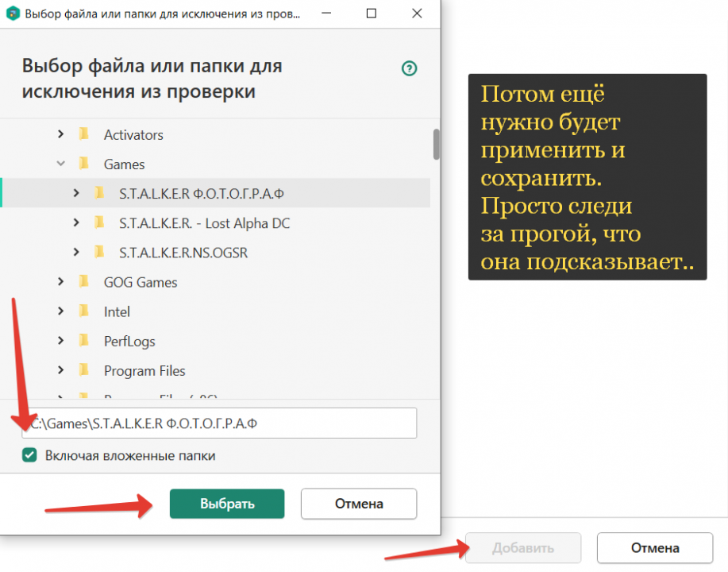Screen dimensions: 728x572
Task: Select the Activators tree row
Action: click(215, 134)
